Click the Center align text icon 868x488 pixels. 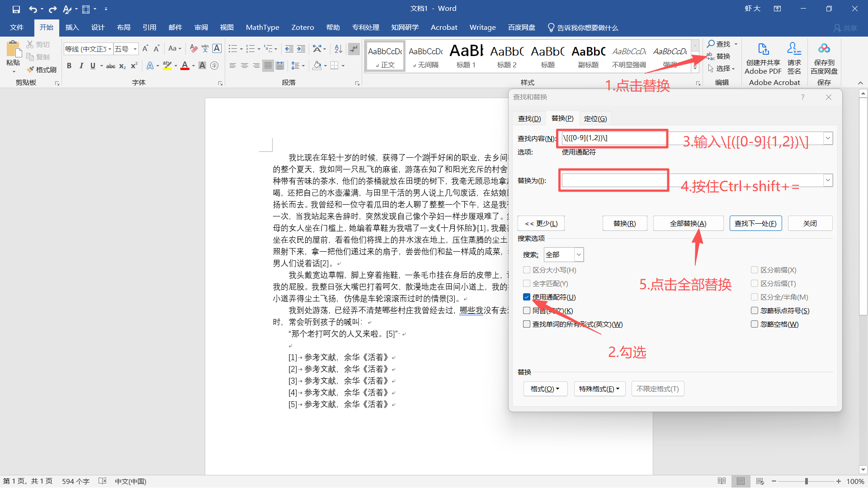[245, 66]
